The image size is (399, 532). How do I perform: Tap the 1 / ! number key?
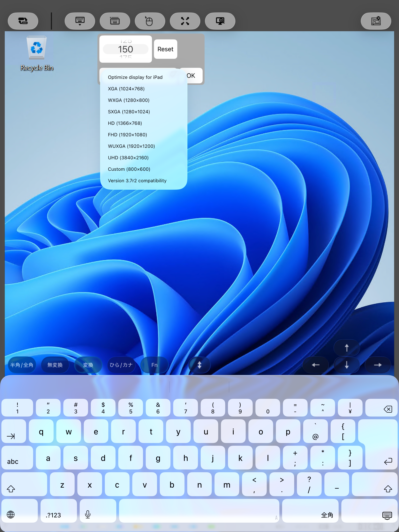coord(17,408)
